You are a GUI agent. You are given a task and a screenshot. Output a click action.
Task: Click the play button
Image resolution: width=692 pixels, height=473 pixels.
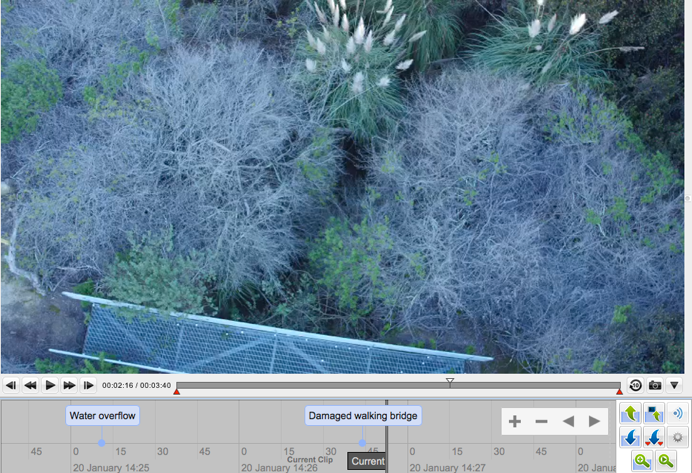(x=50, y=385)
